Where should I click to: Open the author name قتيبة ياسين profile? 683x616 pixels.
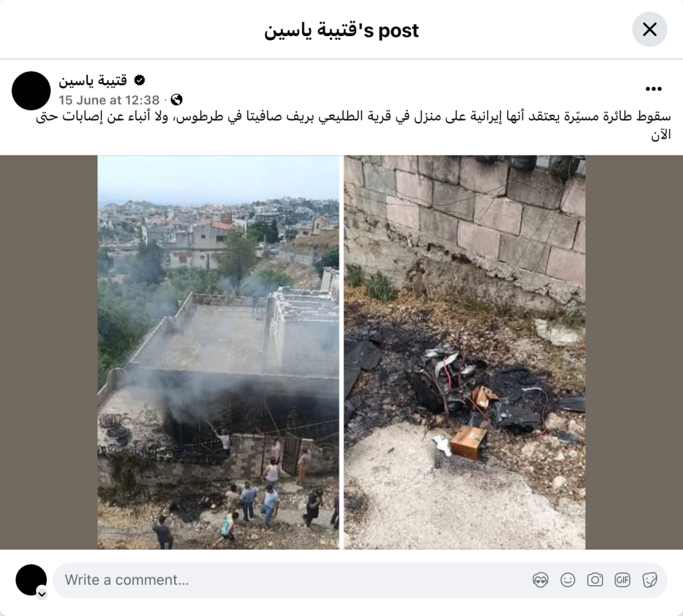pos(93,81)
